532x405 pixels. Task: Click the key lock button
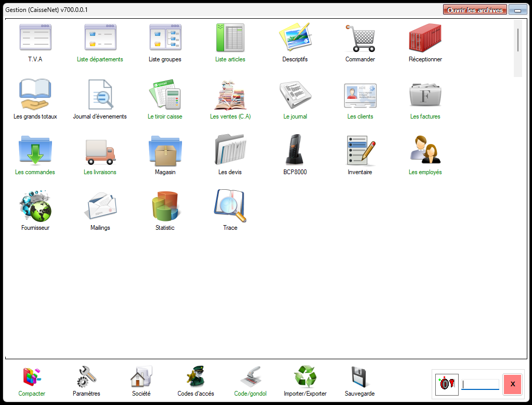447,384
